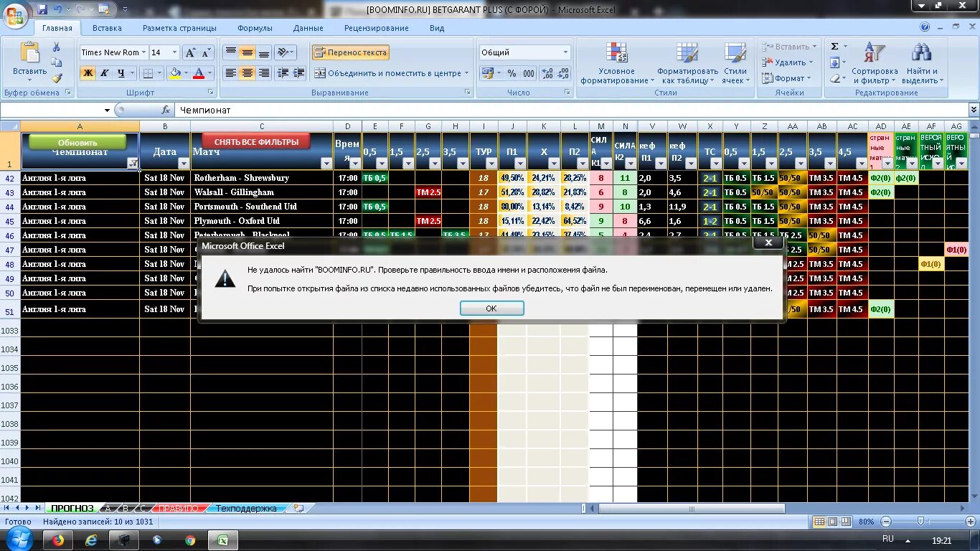Screen dimensions: 980x551
Task: Increase font size with the large A
Action: tap(189, 52)
